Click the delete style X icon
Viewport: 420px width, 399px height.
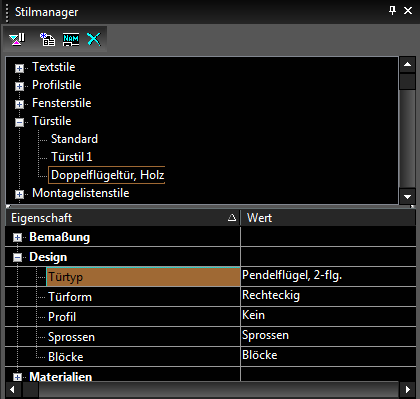point(94,39)
